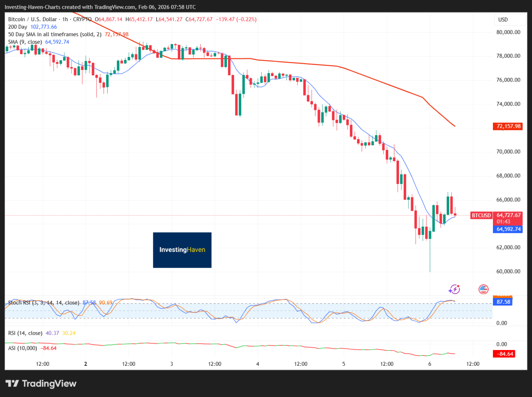Image resolution: width=532 pixels, height=397 pixels.
Task: Click the red -84.64 ASI value label
Action: click(x=504, y=354)
